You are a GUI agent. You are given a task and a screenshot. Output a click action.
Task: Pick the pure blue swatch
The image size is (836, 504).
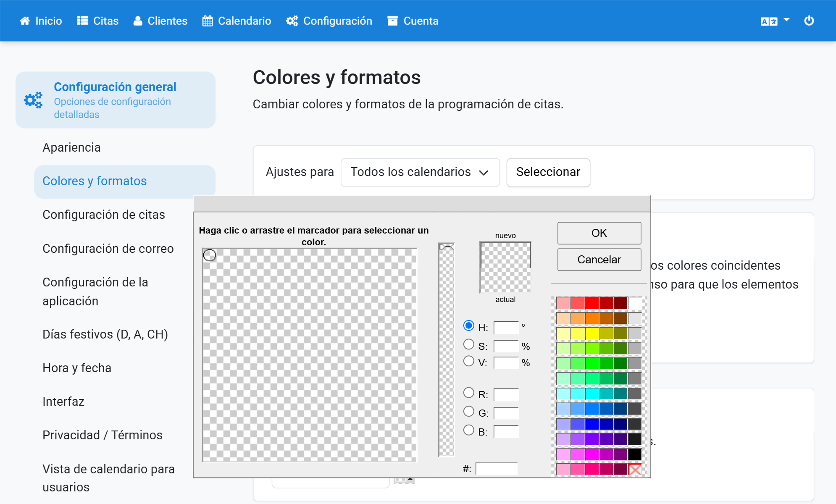(x=592, y=424)
